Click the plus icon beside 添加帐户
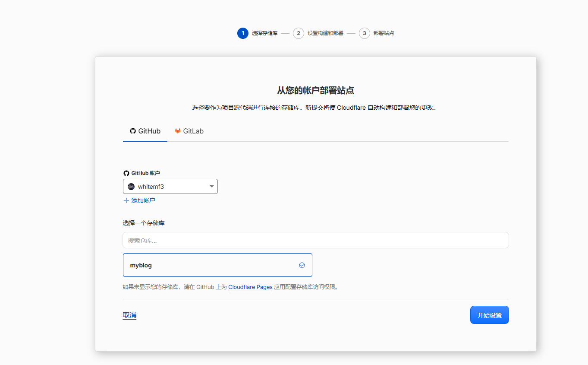The height and width of the screenshot is (365, 588). coord(126,200)
